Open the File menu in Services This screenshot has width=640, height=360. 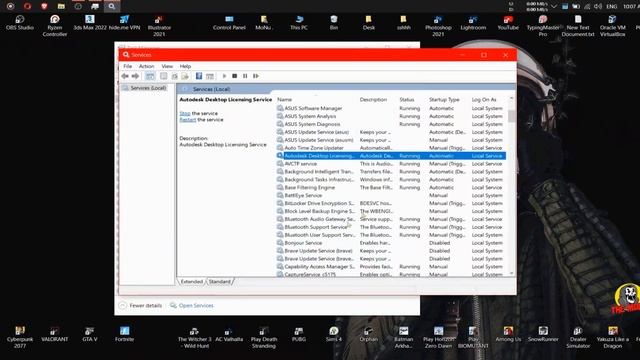[x=127, y=66]
